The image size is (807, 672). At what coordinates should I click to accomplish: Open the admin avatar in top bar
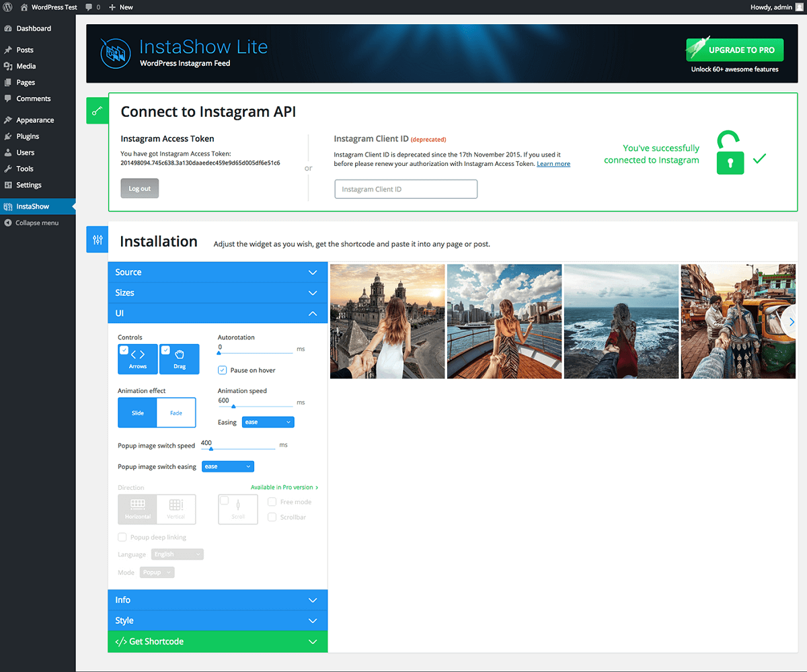click(x=799, y=7)
